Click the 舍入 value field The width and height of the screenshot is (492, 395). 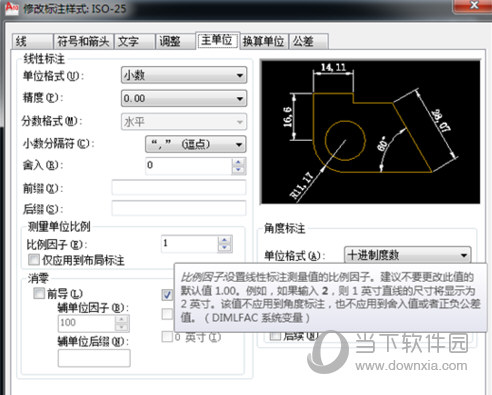coord(189,166)
